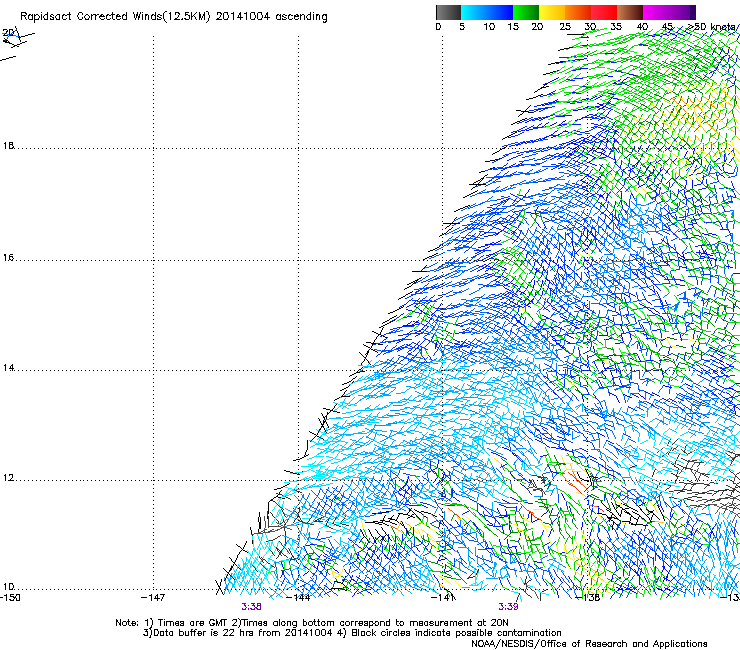Viewport: 740px width, 650px height.
Task: Click the latitude axis label '18'
Action: [x=8, y=145]
